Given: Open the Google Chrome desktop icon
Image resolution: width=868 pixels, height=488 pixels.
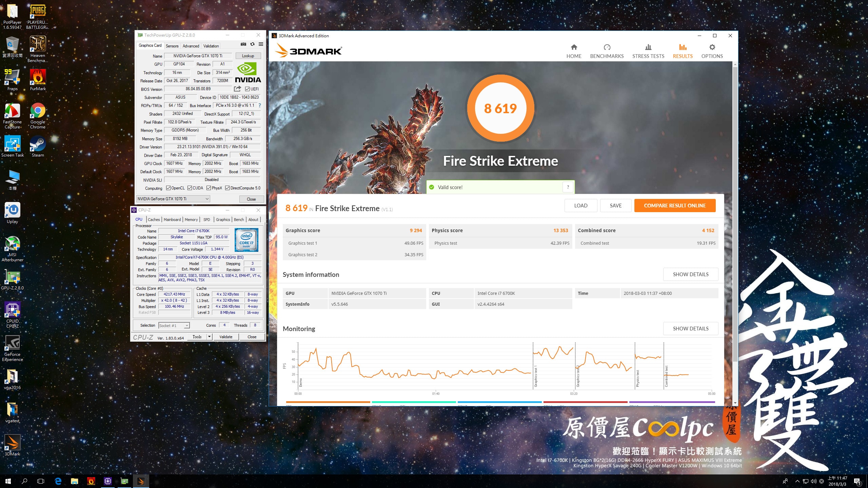Looking at the screenshot, I should click(x=38, y=116).
